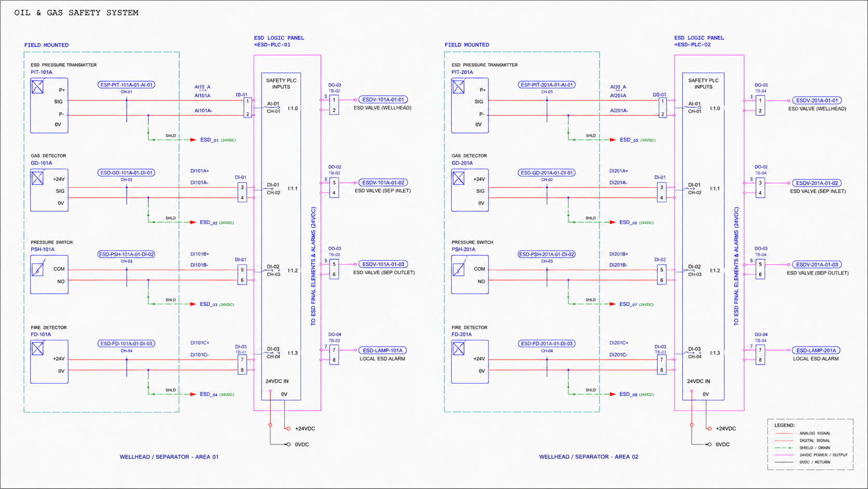Click WELLHEAD / SEPARATOR - AREA 01 caption

tap(169, 457)
